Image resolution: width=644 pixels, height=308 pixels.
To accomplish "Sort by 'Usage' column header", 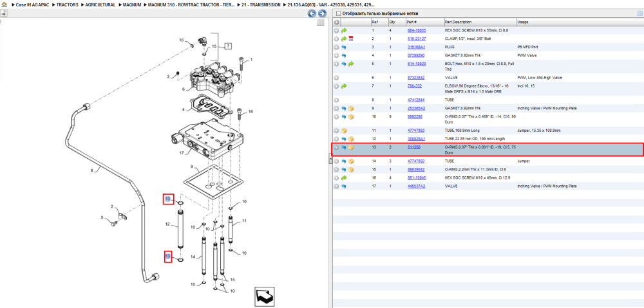I will (x=580, y=22).
